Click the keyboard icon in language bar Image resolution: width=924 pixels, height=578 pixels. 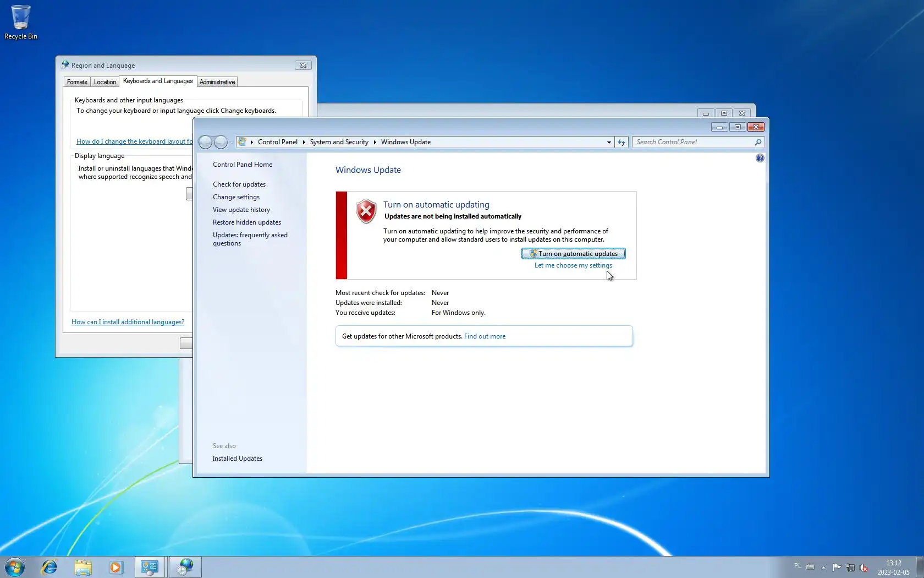[x=810, y=566]
